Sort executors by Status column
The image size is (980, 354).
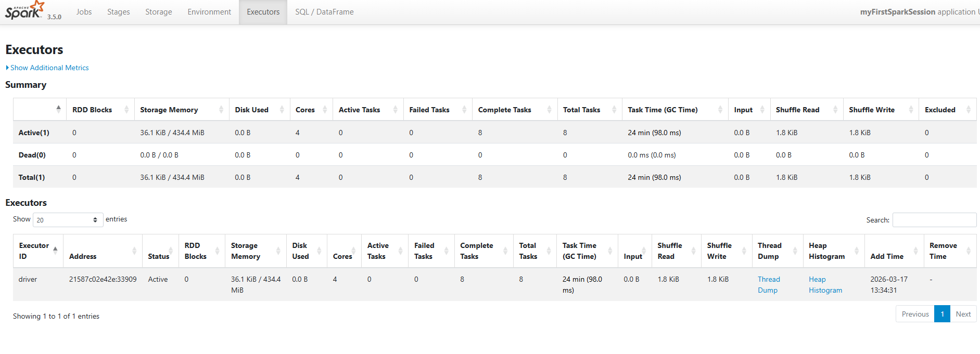[x=160, y=251]
